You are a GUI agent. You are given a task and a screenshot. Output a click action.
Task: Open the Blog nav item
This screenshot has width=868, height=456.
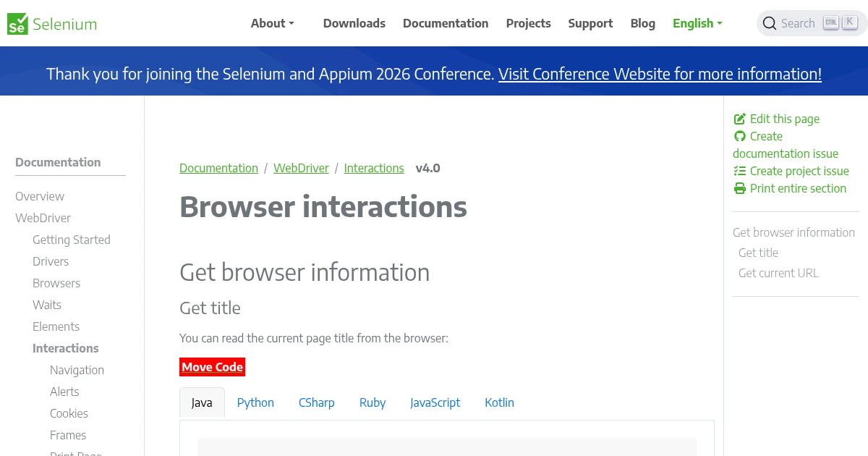click(643, 23)
